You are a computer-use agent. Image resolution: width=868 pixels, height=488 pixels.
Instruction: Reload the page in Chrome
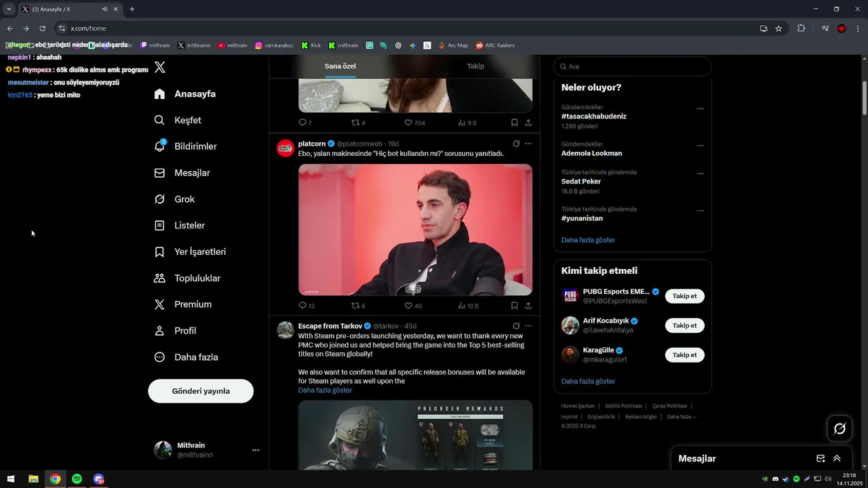[42, 28]
